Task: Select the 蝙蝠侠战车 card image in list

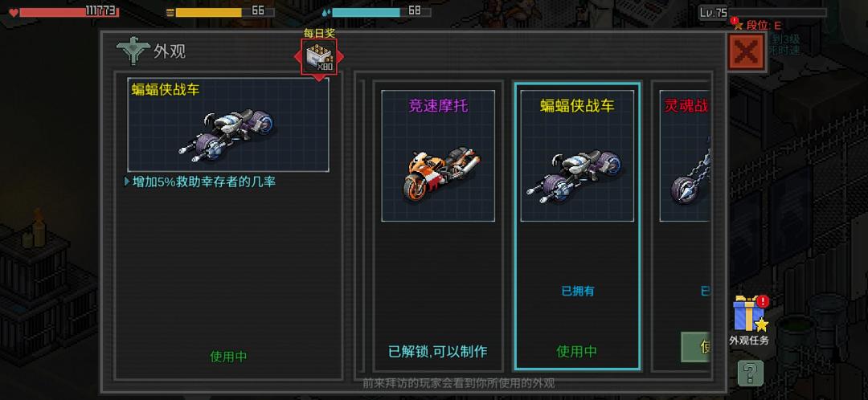Action: point(577,156)
